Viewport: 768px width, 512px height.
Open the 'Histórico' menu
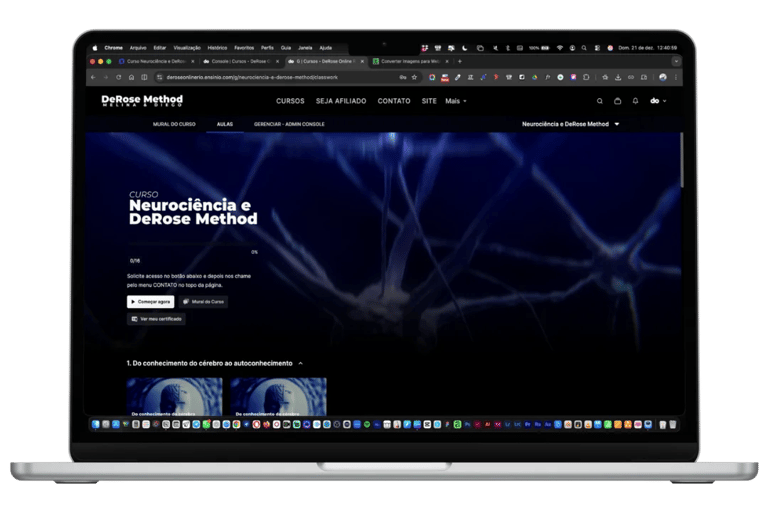[217, 48]
